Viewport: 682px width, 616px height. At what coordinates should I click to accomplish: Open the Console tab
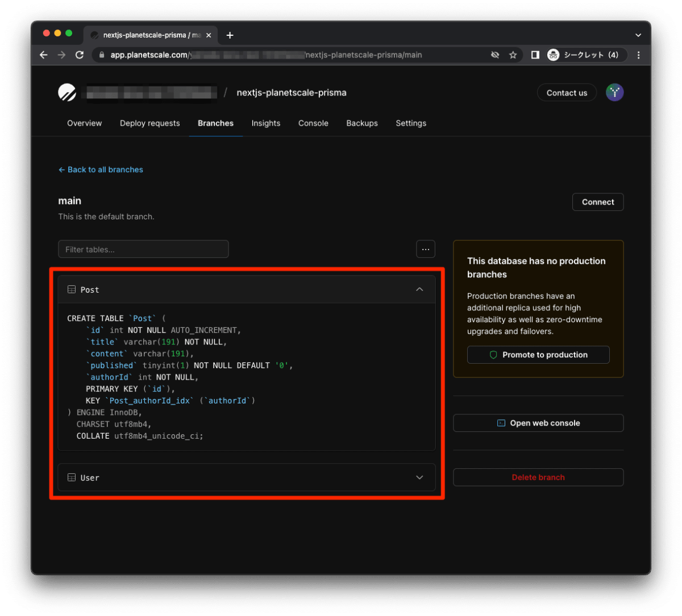313,123
